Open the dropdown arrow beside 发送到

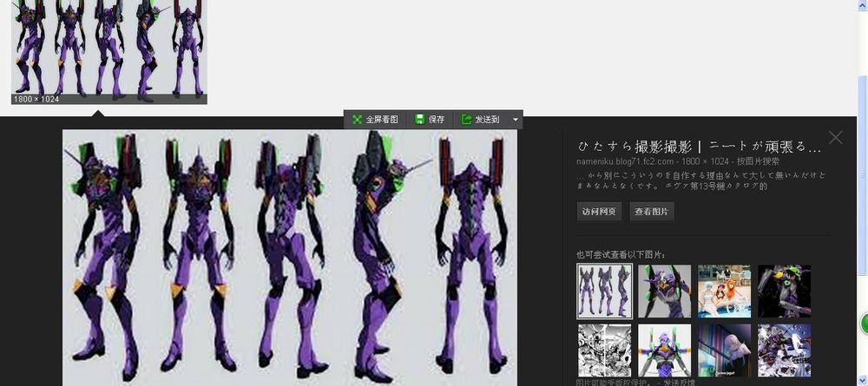pos(516,120)
